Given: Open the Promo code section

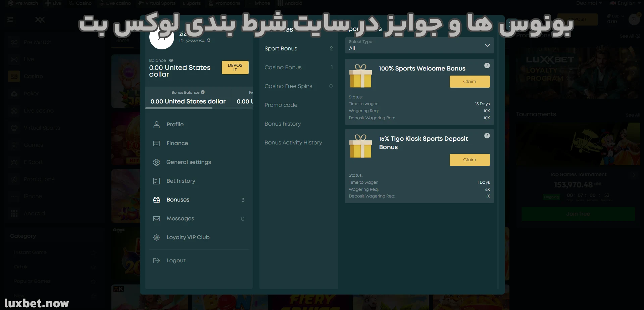Looking at the screenshot, I should [x=281, y=105].
